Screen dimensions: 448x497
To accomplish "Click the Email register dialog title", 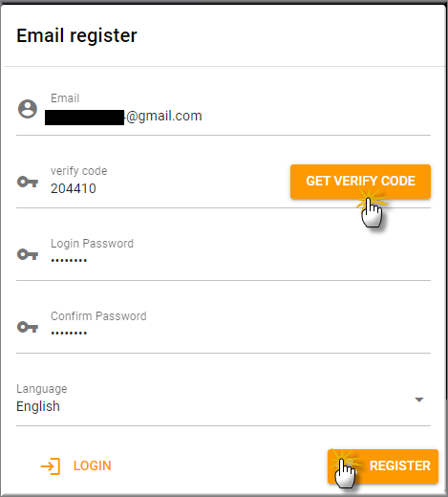I will (76, 35).
